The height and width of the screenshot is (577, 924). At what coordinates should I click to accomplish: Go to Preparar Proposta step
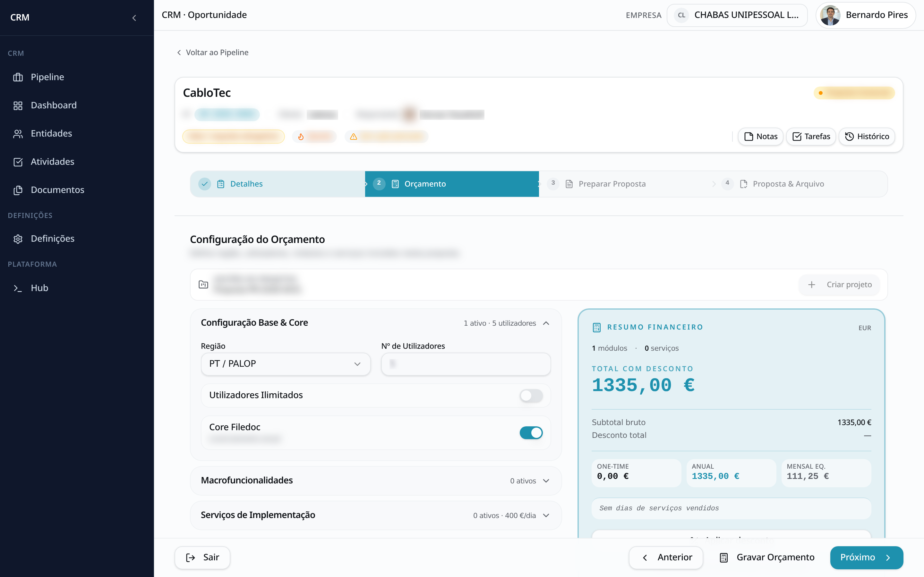tap(626, 184)
